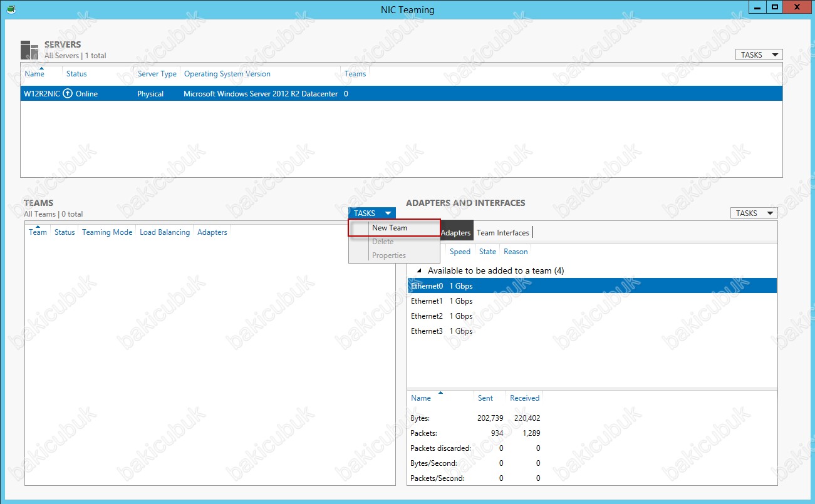Sort adapters by the State column
This screenshot has width=815, height=504.
click(487, 252)
